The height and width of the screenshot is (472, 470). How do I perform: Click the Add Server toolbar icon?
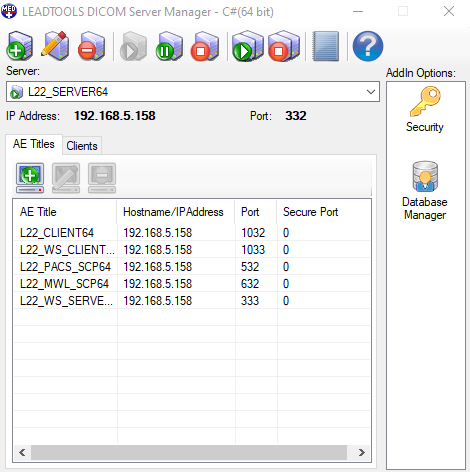pyautogui.click(x=20, y=46)
